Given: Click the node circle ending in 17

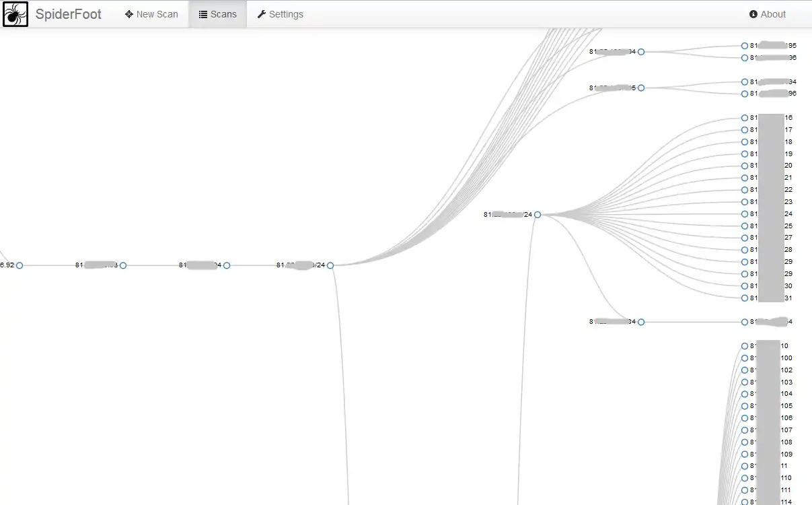Looking at the screenshot, I should pyautogui.click(x=745, y=130).
